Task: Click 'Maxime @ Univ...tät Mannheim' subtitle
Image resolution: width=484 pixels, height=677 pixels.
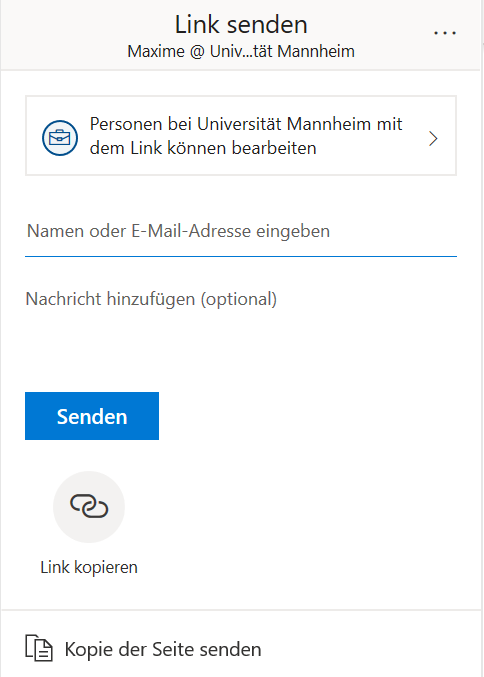Action: pos(241,51)
